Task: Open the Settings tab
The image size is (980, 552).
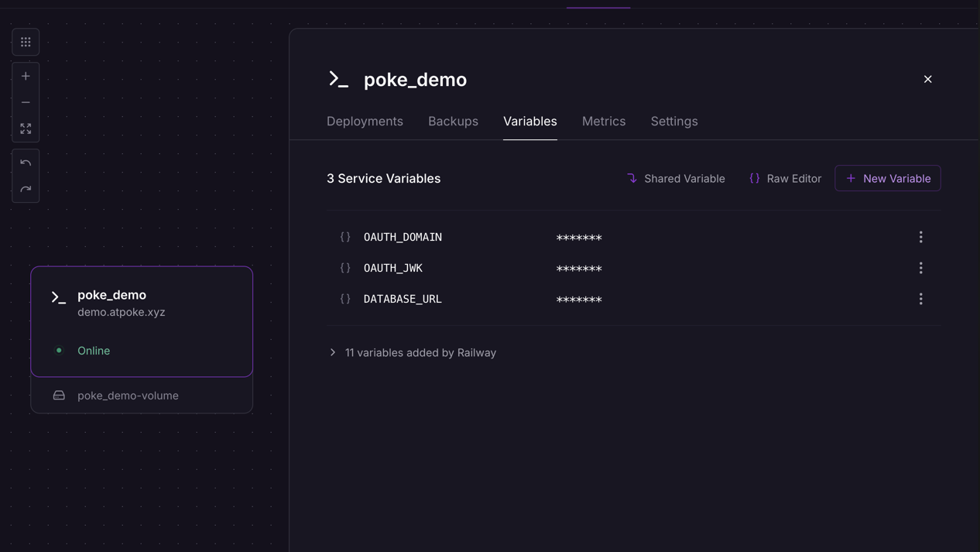Action: tap(673, 122)
